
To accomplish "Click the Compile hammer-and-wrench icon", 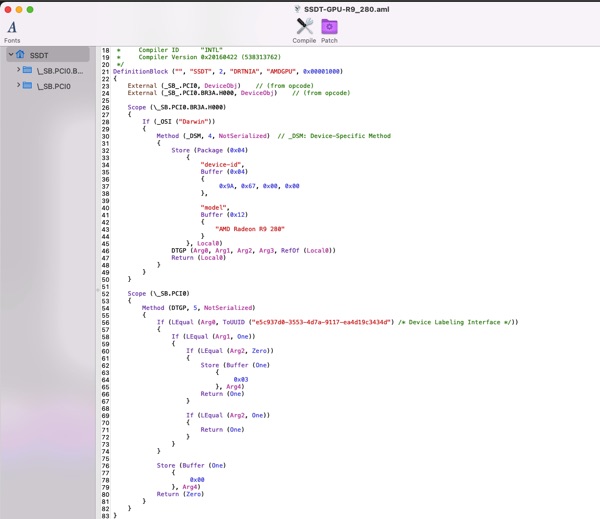I will (x=305, y=27).
